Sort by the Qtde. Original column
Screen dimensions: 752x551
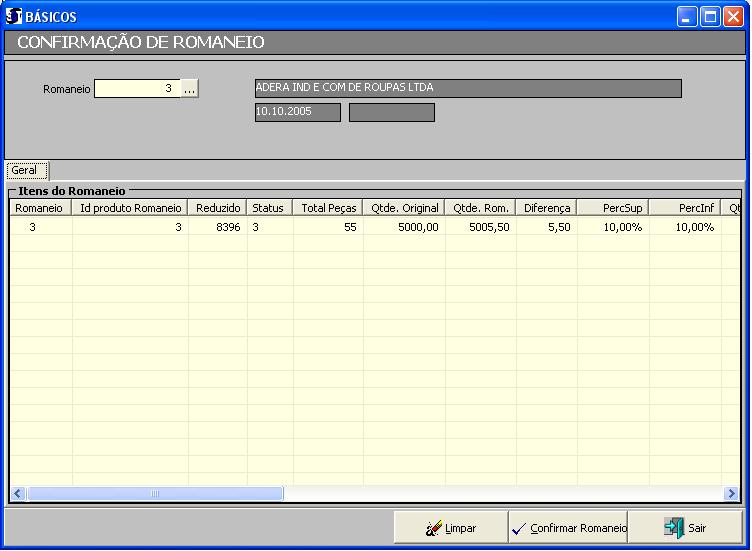tap(404, 208)
